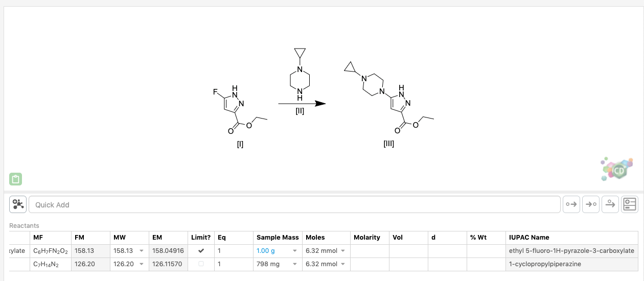This screenshot has height=281, width=644.
Task: Click the molecule structure icon beside Quick Add
Action: [x=18, y=204]
